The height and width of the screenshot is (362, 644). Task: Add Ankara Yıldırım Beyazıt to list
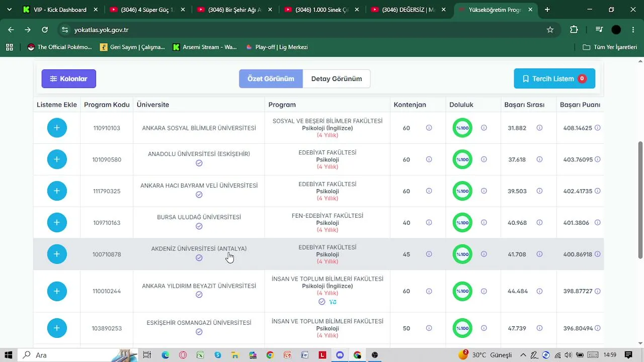(x=57, y=291)
